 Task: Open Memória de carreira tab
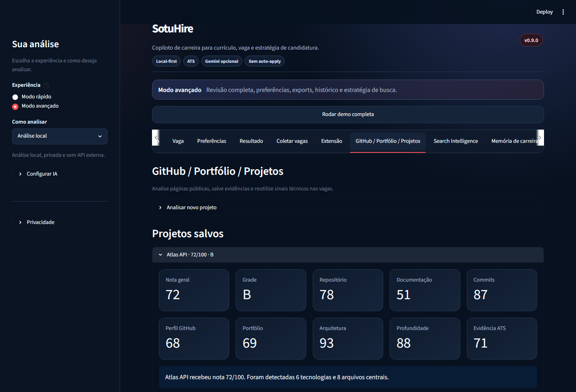pos(514,141)
